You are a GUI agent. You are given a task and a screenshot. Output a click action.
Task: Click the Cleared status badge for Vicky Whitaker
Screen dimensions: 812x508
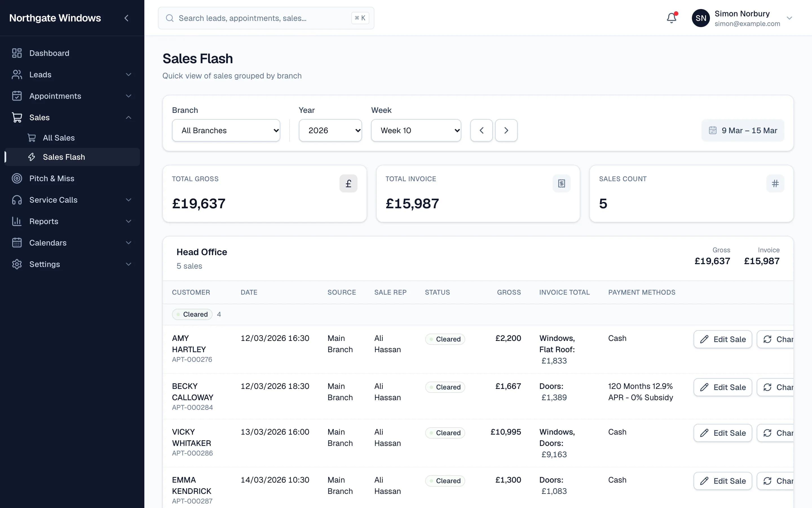[x=445, y=433]
